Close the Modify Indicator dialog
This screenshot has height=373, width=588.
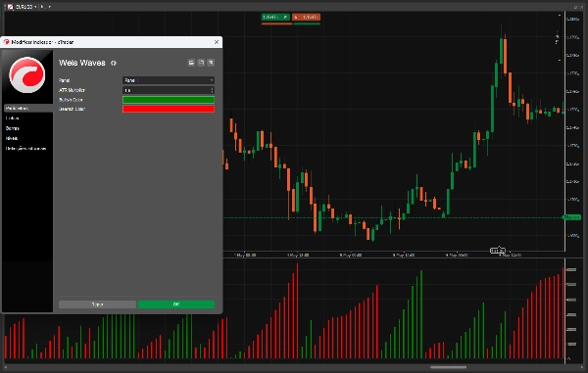click(217, 42)
